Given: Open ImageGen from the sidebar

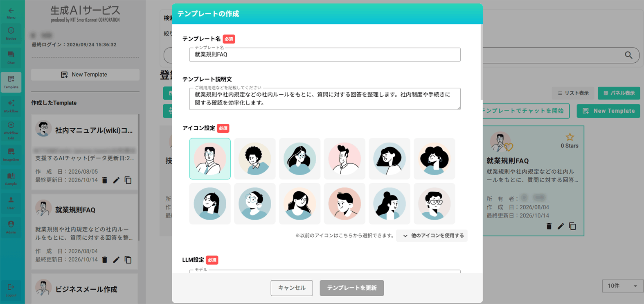Looking at the screenshot, I should (x=11, y=154).
